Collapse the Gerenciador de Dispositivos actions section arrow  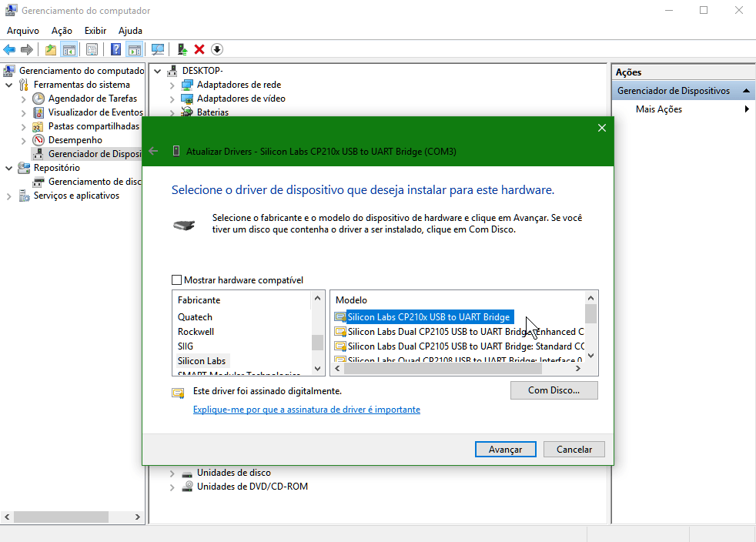click(x=746, y=91)
